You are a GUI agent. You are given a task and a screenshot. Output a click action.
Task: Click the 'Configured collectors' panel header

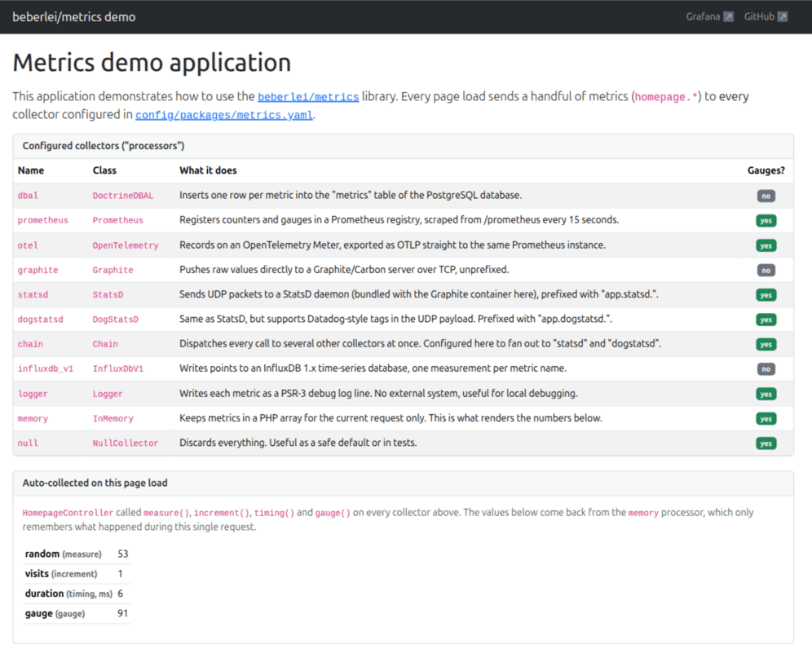pyautogui.click(x=403, y=146)
